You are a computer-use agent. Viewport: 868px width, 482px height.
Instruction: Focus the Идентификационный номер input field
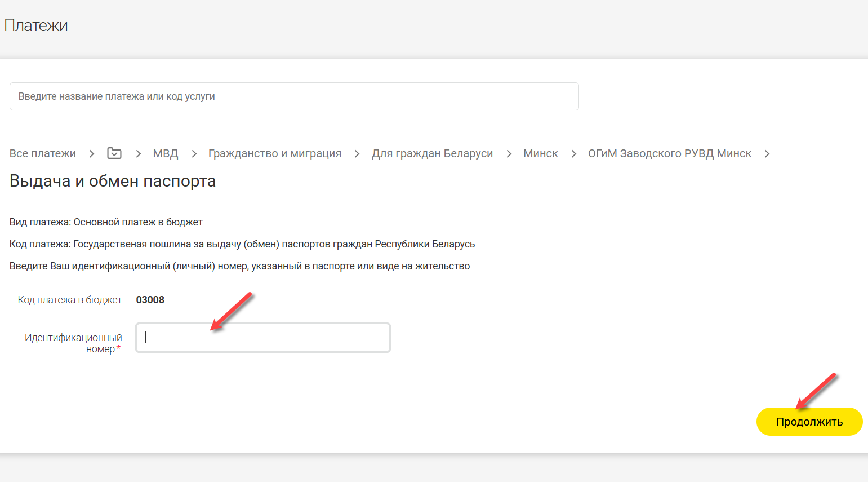tap(263, 338)
